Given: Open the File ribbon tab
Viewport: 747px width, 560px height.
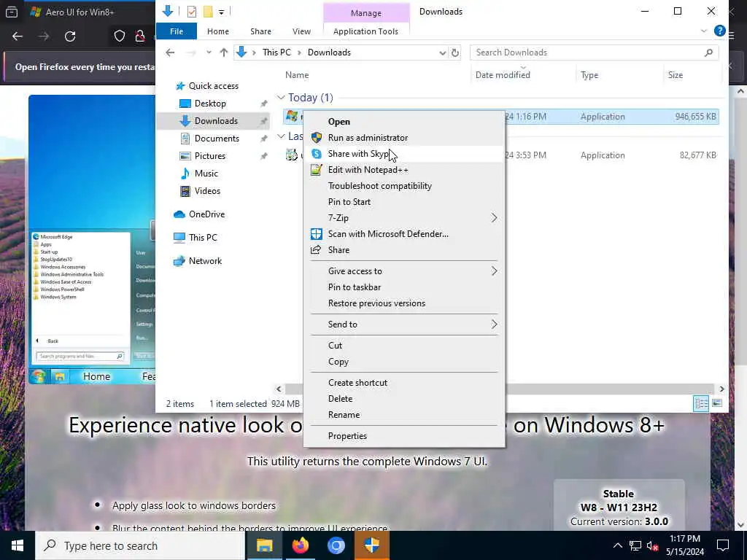Looking at the screenshot, I should 177,31.
